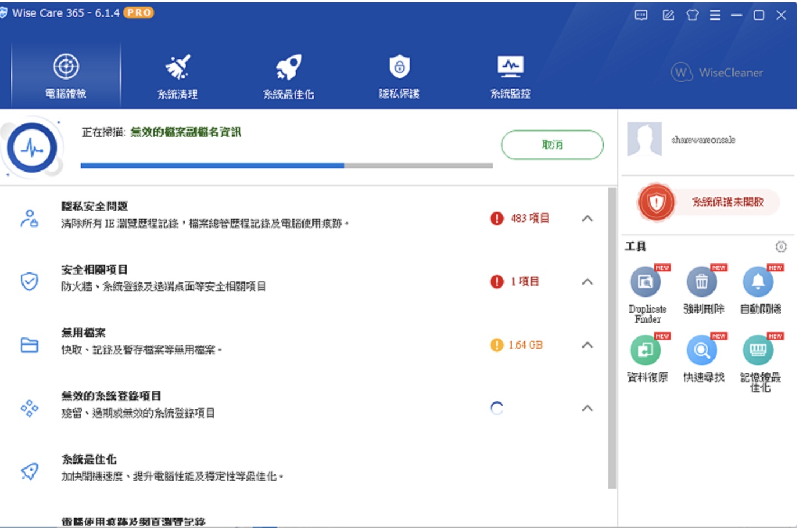The height and width of the screenshot is (528, 812).
Task: Click the 1.64 GB result text
Action: point(525,345)
